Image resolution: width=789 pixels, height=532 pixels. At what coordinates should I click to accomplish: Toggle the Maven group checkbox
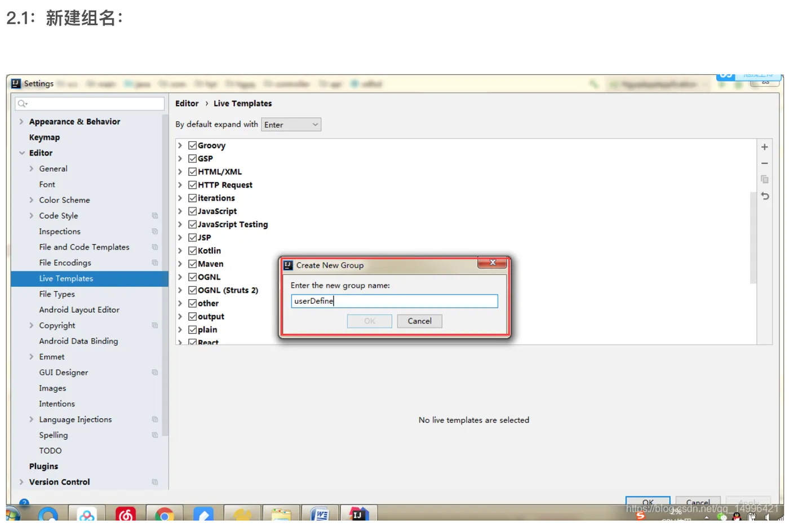(x=193, y=264)
